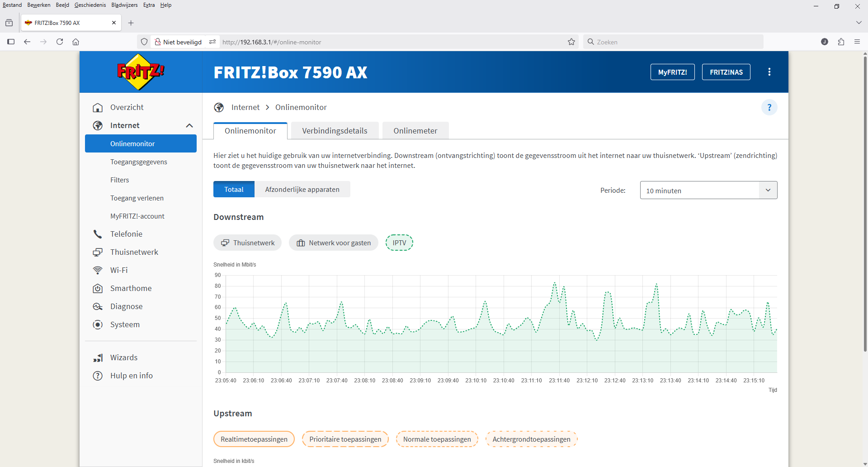This screenshot has height=467, width=868.
Task: Open the browser extensions icon
Action: click(841, 42)
